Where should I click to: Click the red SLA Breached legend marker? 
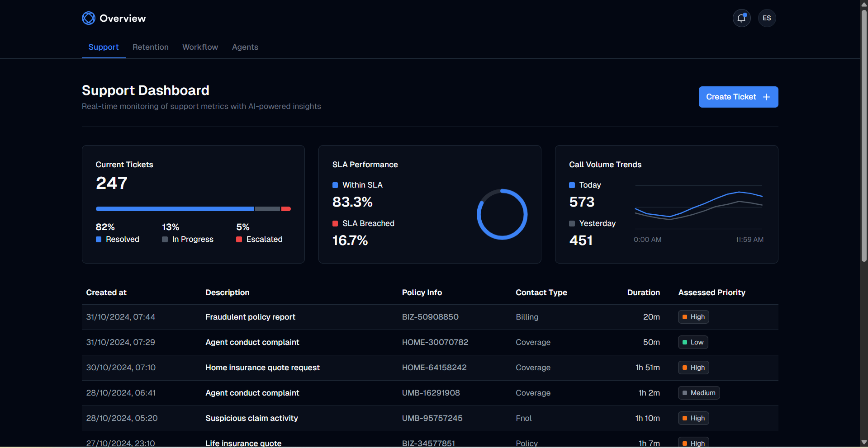point(335,224)
